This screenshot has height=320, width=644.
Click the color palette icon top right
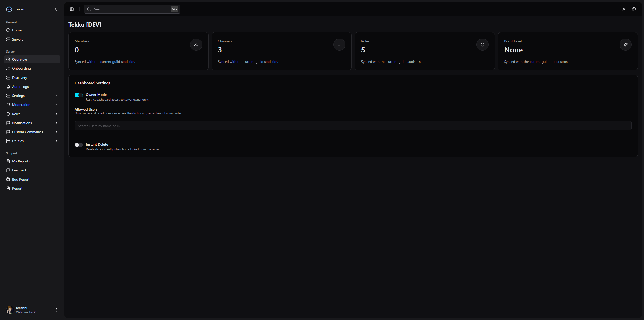pyautogui.click(x=634, y=9)
